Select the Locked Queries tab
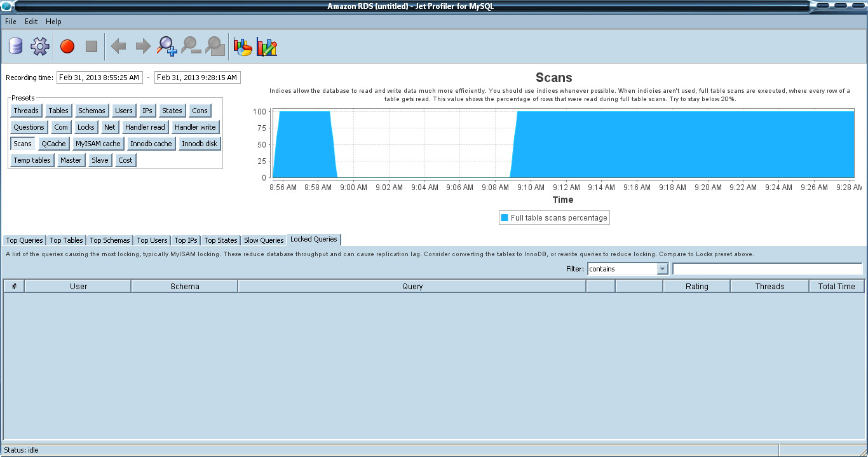The height and width of the screenshot is (457, 868). 314,240
